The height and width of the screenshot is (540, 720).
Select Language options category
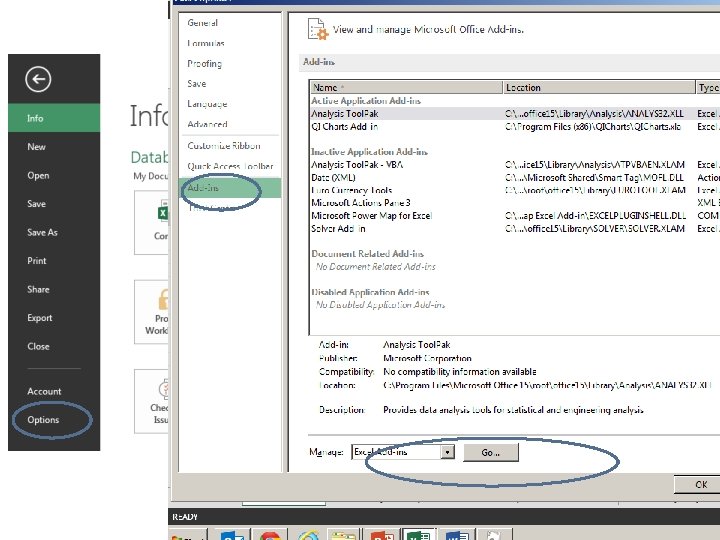(230, 104)
